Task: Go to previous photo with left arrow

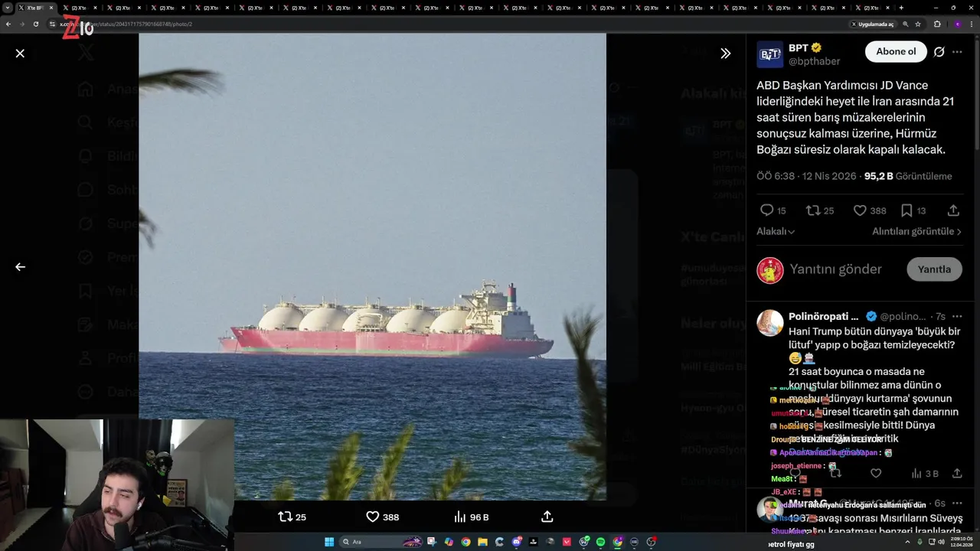Action: 20,267
